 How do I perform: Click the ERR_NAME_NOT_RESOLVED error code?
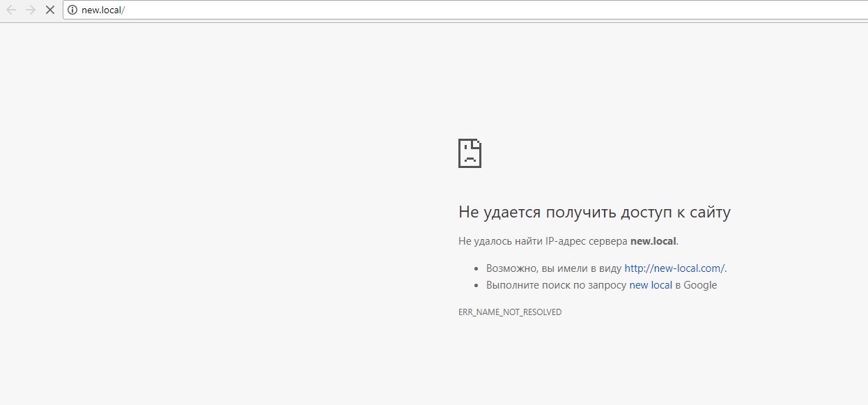point(509,312)
